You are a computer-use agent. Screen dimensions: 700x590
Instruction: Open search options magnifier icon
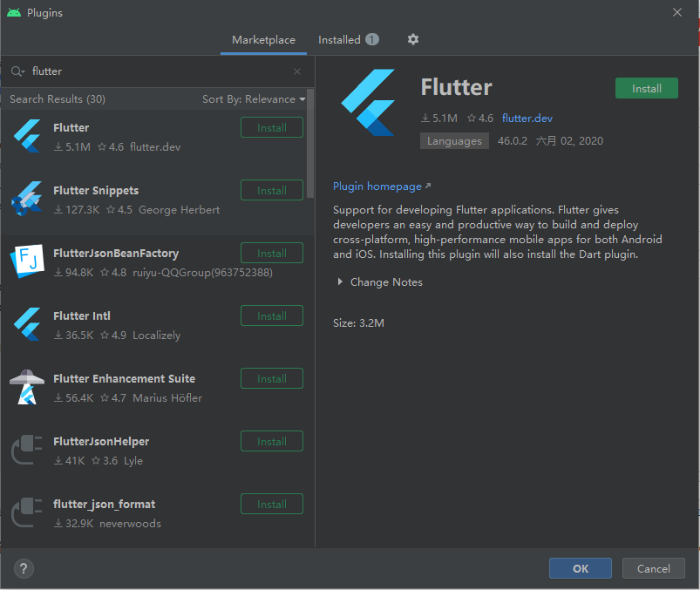click(x=17, y=71)
